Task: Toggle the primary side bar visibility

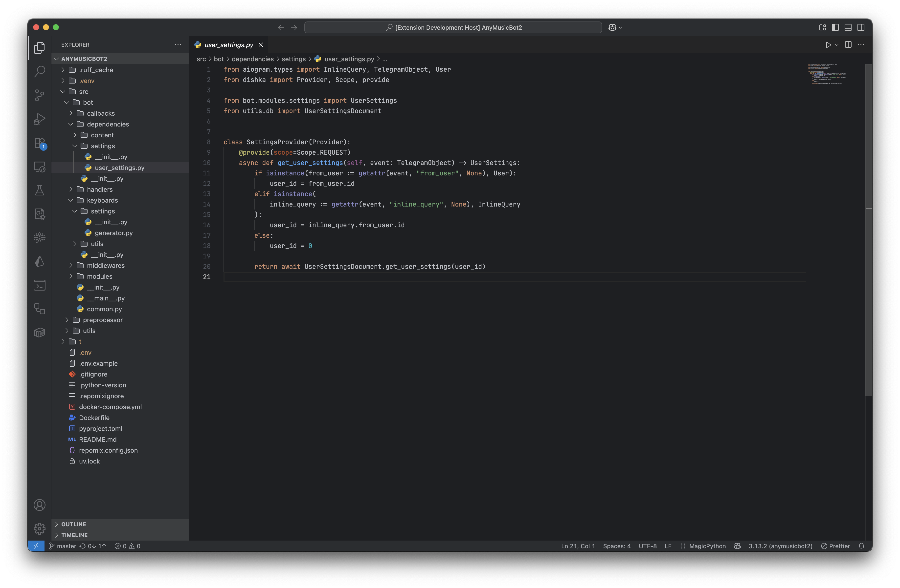Action: pyautogui.click(x=835, y=28)
